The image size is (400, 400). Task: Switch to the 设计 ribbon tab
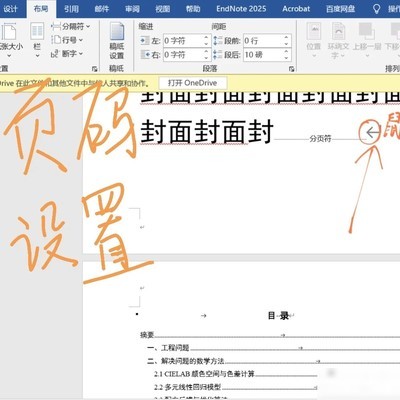(x=10, y=9)
